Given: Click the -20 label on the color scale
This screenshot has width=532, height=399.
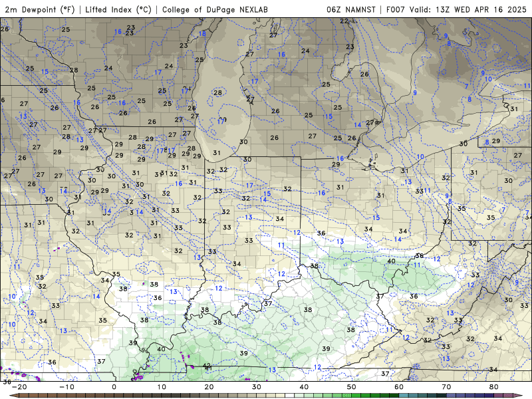Looking at the screenshot, I should pyautogui.click(x=19, y=387).
